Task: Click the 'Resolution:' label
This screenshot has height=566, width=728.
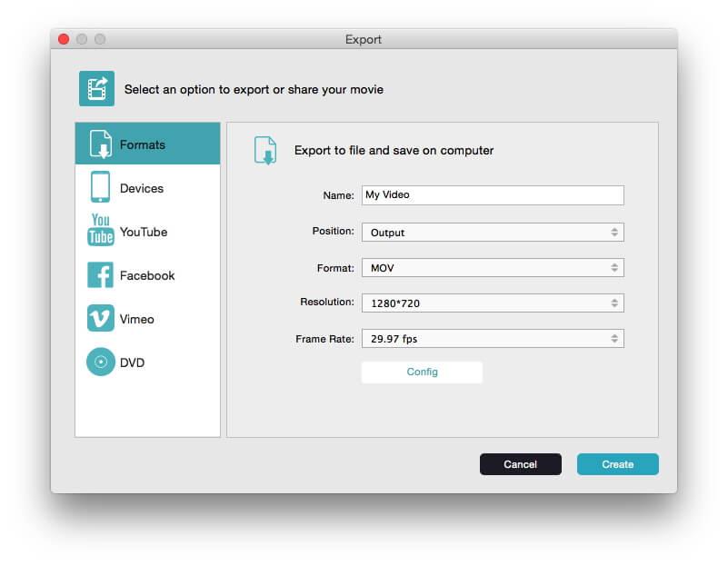Action: tap(327, 302)
